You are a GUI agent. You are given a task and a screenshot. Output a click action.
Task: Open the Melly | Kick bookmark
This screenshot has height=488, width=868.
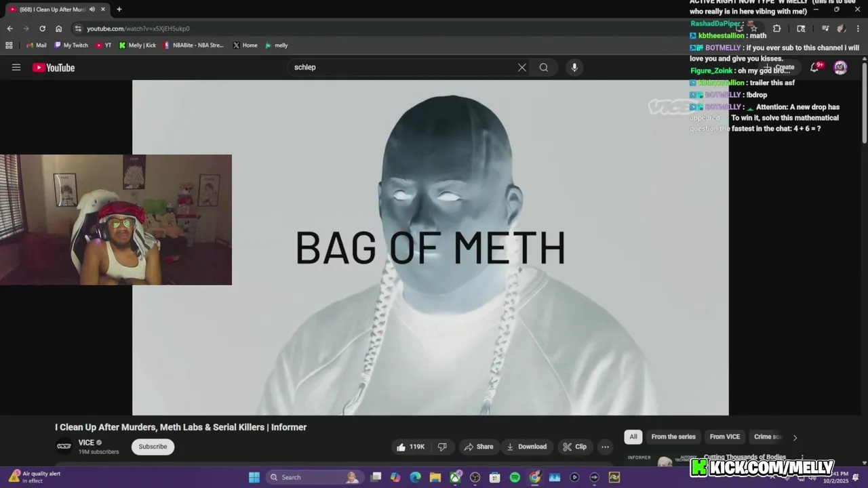[x=137, y=45]
